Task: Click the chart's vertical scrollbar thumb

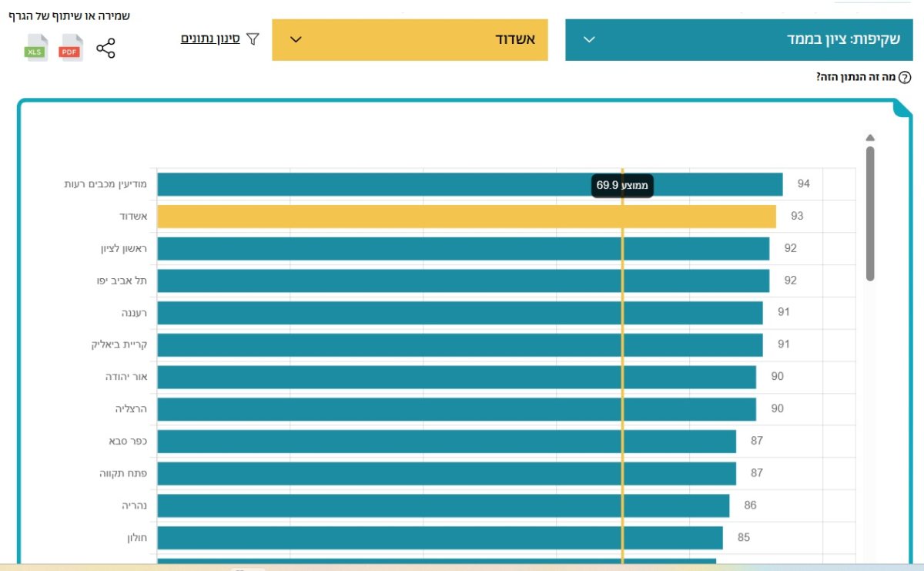Action: pos(870,213)
